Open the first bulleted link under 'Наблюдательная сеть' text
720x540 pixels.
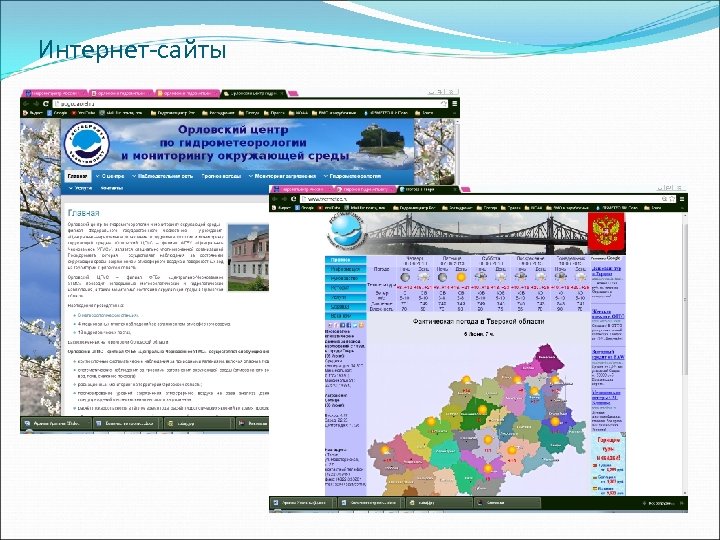tap(107, 315)
